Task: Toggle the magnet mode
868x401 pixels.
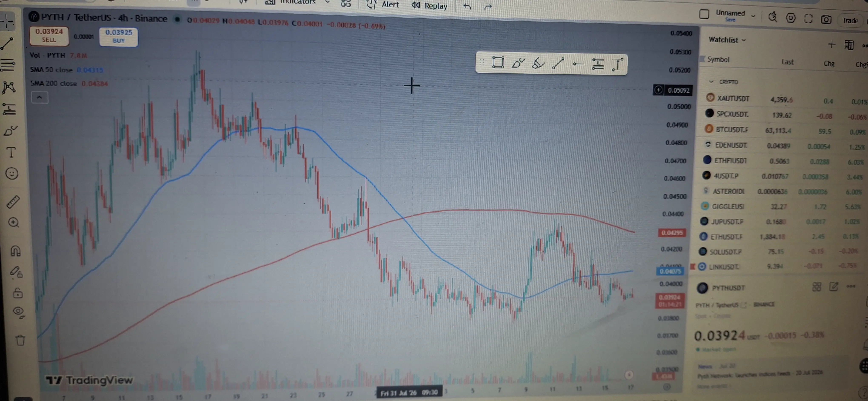Action: coord(16,251)
